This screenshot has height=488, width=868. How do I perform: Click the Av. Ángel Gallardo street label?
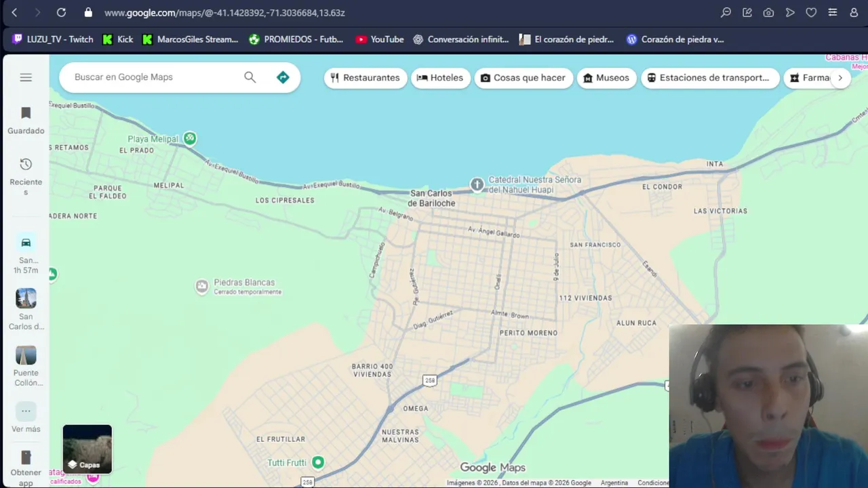click(x=494, y=232)
